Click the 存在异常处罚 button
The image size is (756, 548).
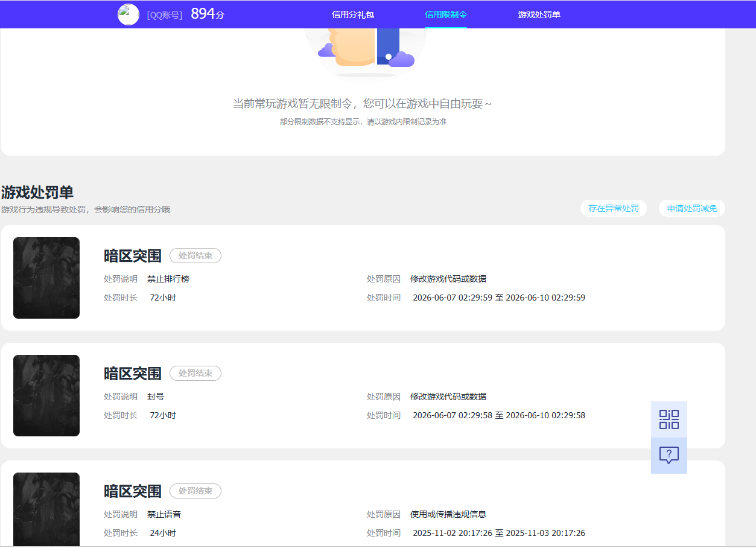pos(614,208)
